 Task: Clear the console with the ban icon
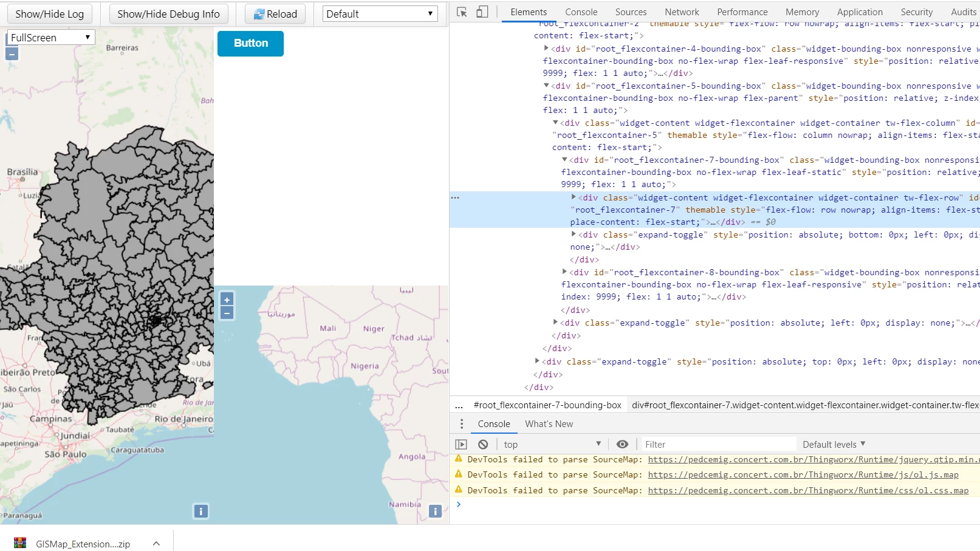[x=483, y=444]
